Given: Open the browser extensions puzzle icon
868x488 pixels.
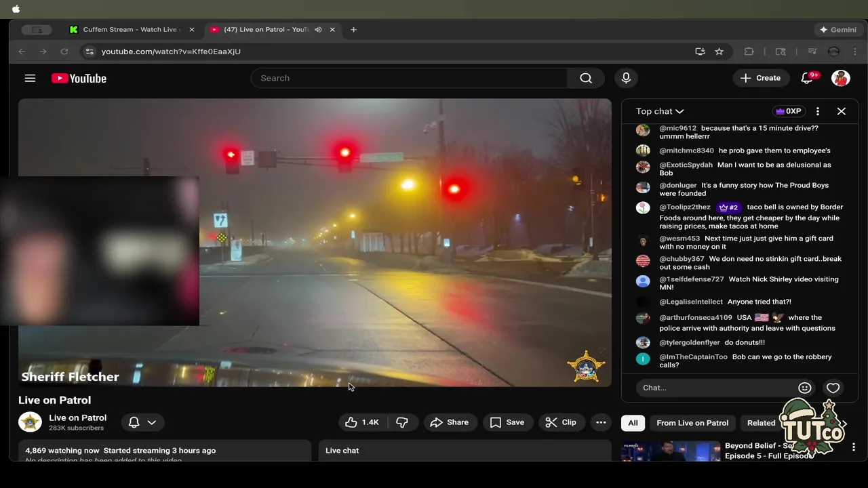Looking at the screenshot, I should [x=749, y=52].
